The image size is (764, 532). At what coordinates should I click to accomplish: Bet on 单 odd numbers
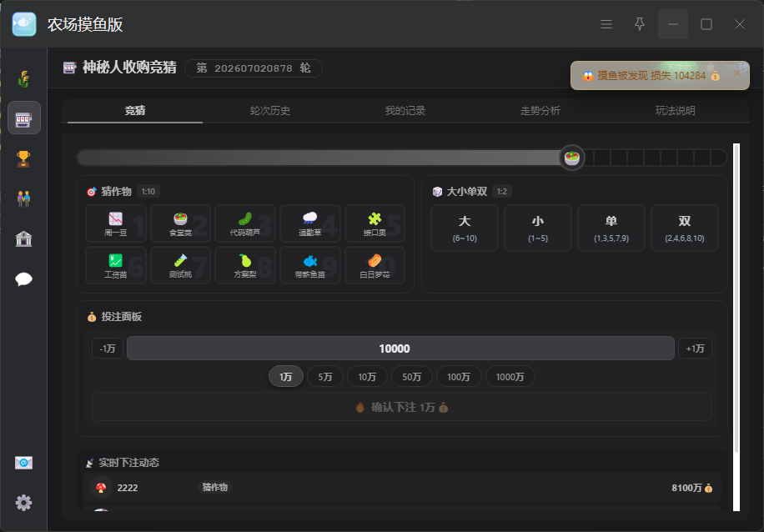(611, 228)
